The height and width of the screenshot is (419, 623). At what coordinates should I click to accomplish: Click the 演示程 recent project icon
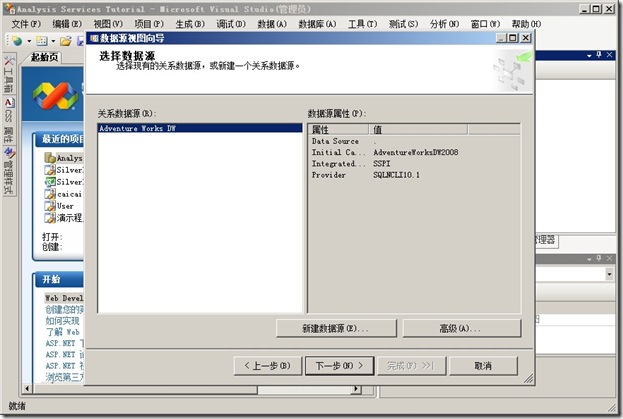[x=50, y=218]
